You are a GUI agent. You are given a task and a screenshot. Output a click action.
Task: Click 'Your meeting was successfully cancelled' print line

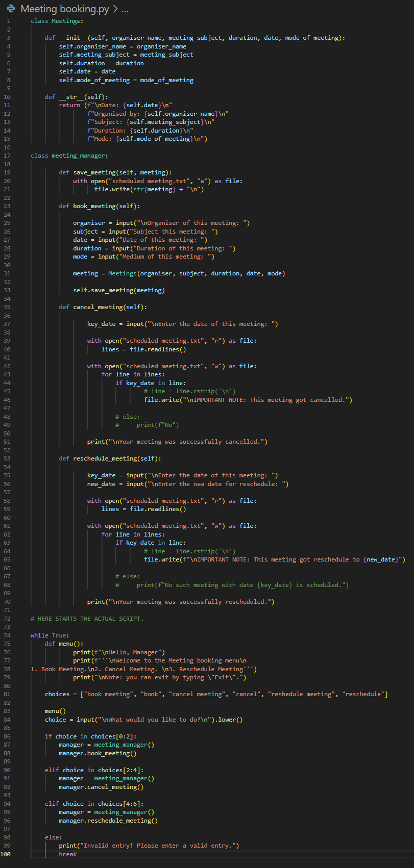(177, 442)
